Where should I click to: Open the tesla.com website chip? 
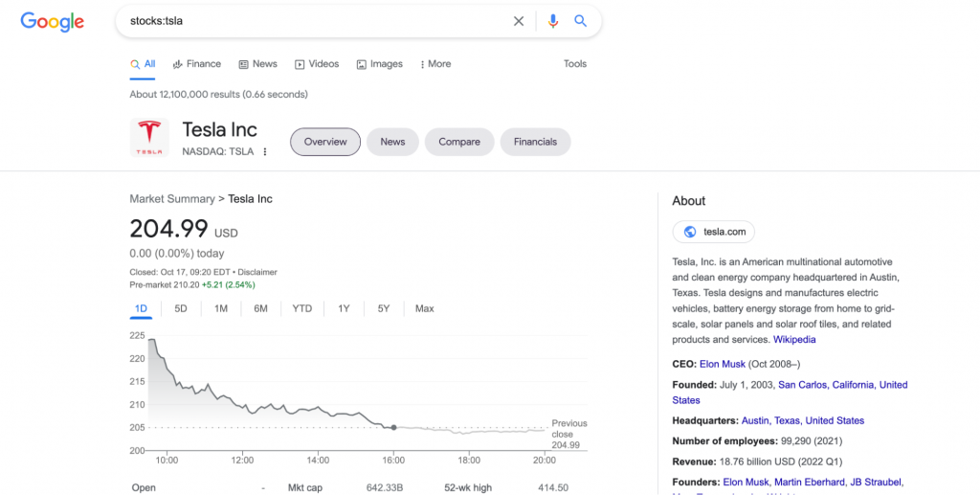[x=714, y=232]
